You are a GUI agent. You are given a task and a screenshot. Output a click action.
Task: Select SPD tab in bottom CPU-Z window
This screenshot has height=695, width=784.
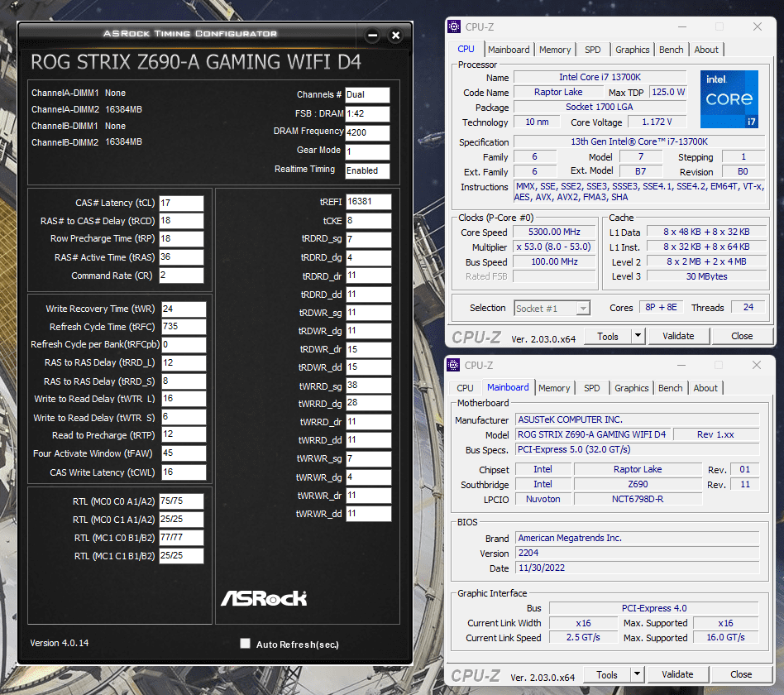[x=591, y=388]
